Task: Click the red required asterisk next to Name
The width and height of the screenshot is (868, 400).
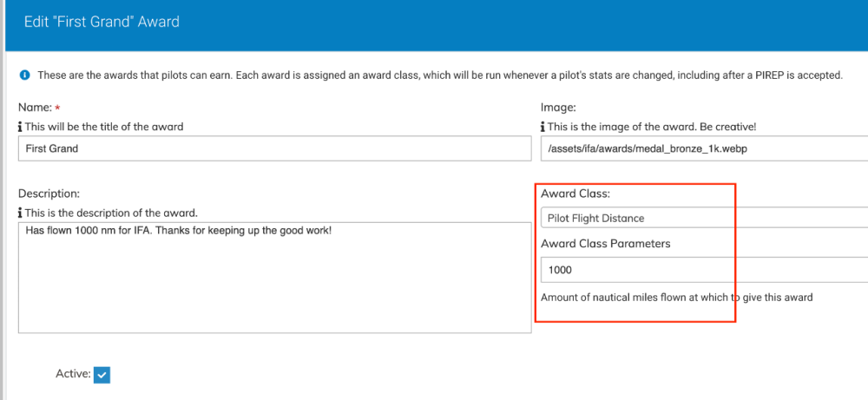Action: tap(57, 108)
